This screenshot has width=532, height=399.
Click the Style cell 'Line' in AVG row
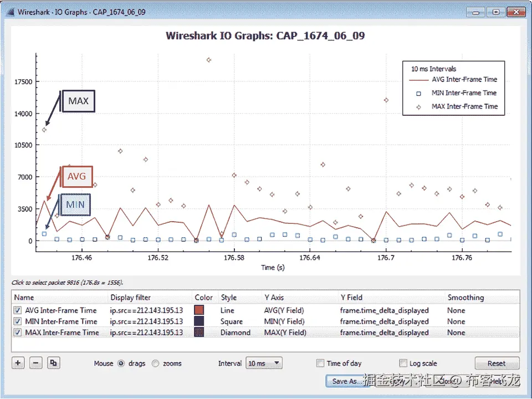(227, 310)
